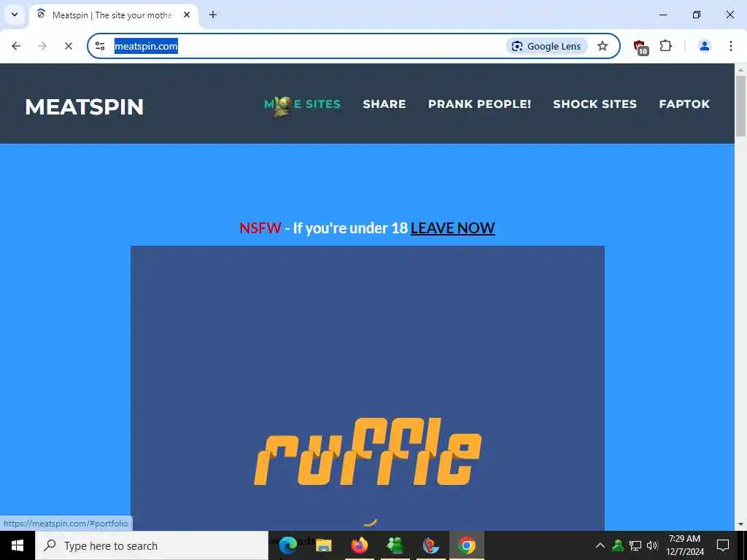
Task: Open the tab search dropdown arrow
Action: pyautogui.click(x=15, y=15)
